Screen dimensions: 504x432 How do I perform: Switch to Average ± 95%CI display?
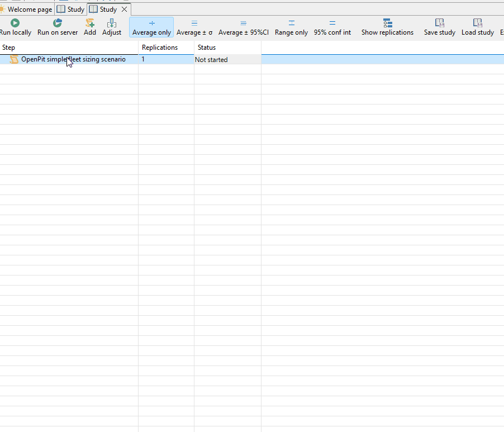(x=243, y=27)
